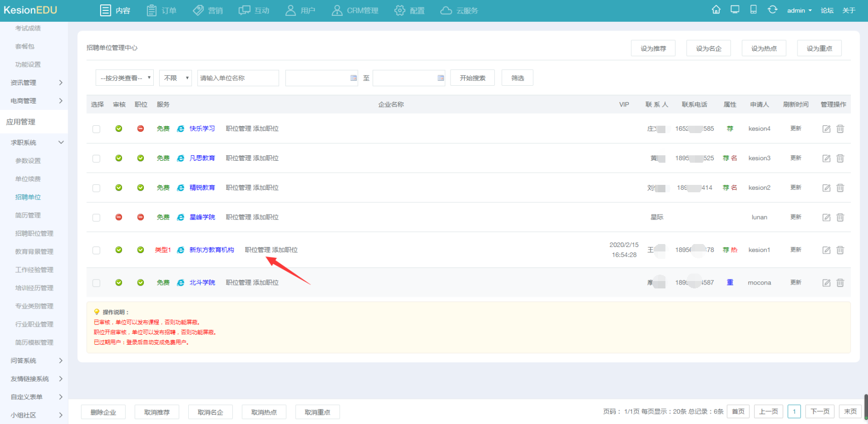Expand 问答系统 in the sidebar
The height and width of the screenshot is (424, 868).
34,360
